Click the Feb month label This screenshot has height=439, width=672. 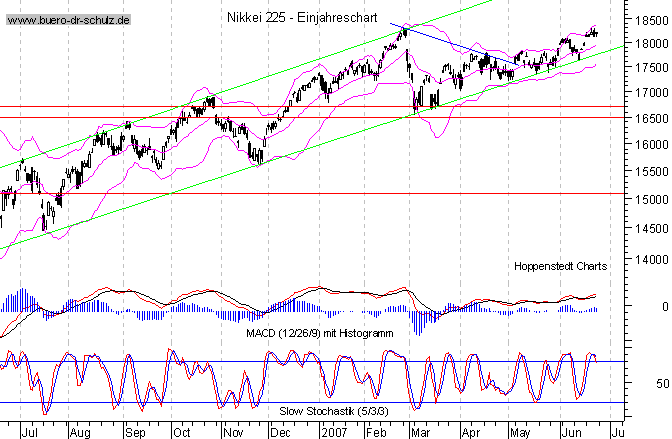pos(376,432)
